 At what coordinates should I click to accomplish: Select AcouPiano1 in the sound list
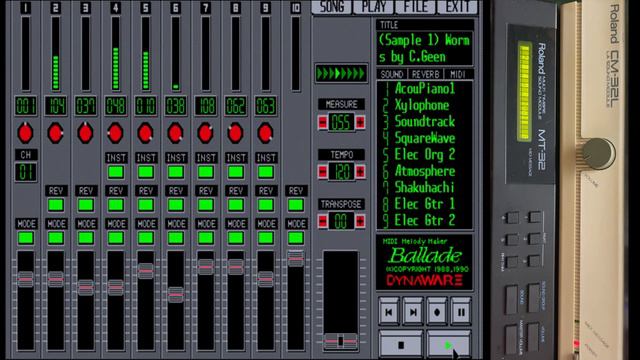(x=424, y=89)
